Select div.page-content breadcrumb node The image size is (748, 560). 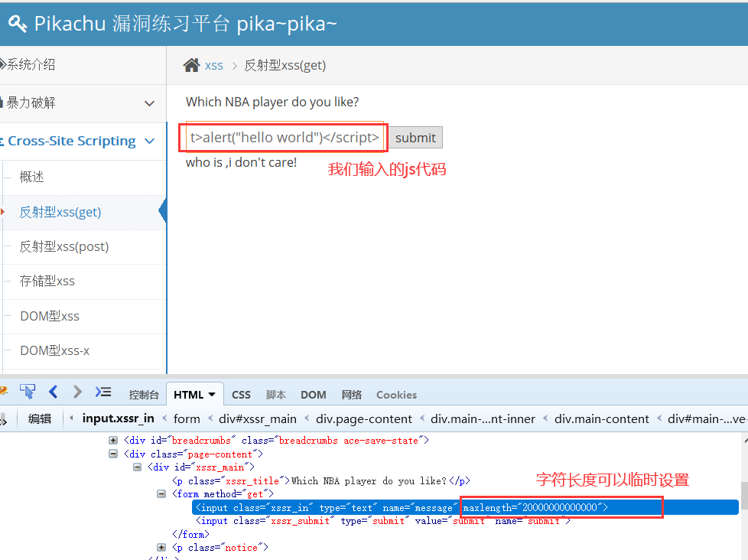point(364,418)
